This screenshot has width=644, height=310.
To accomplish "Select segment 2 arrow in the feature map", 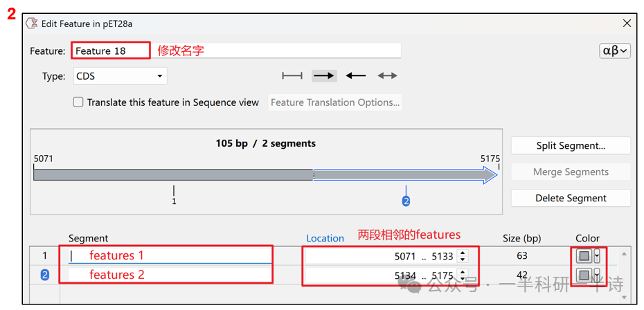I will coord(405,175).
